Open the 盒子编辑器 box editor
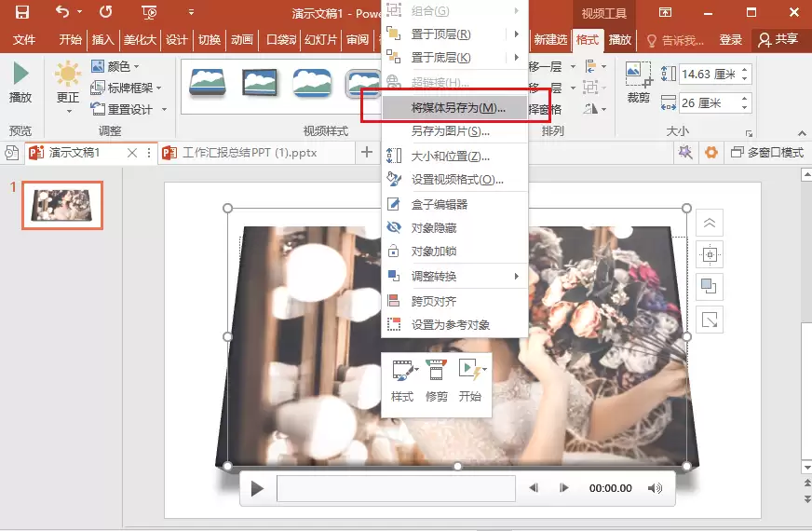The width and height of the screenshot is (812, 531). pyautogui.click(x=440, y=204)
